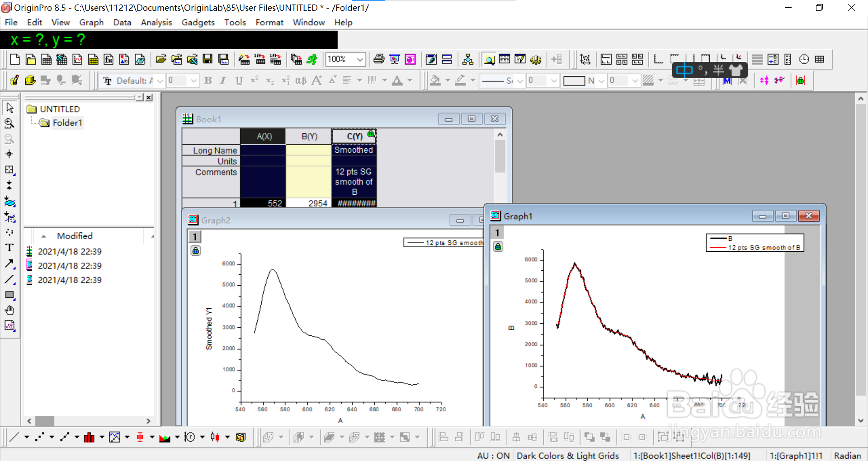Click the Template Library icon

tap(241, 437)
